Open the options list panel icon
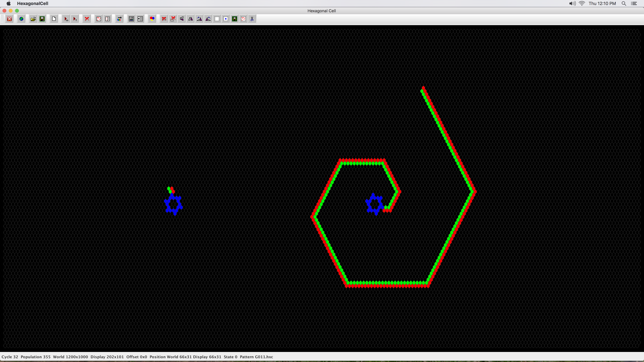 click(x=140, y=19)
